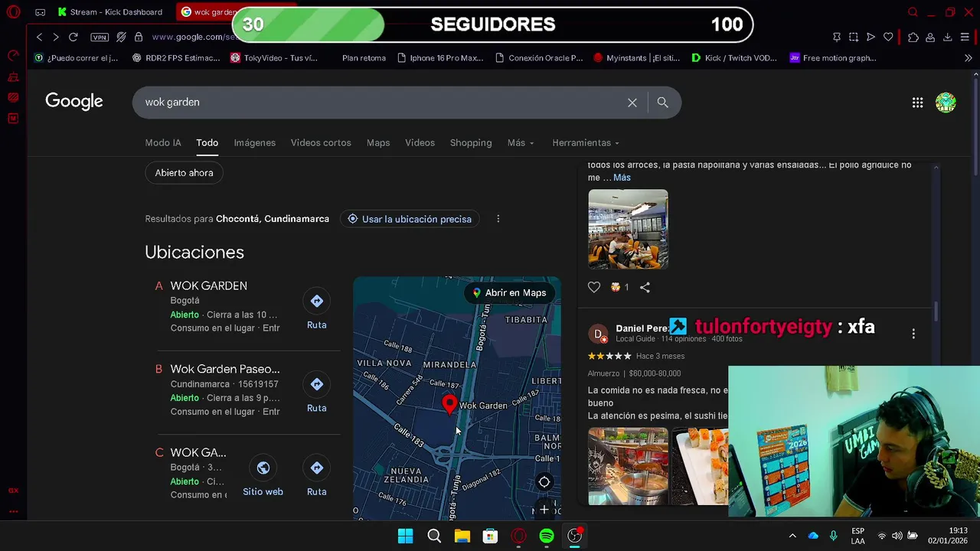Get Ruta for Wok Garden Paseo listing
The height and width of the screenshot is (551, 980).
(317, 393)
